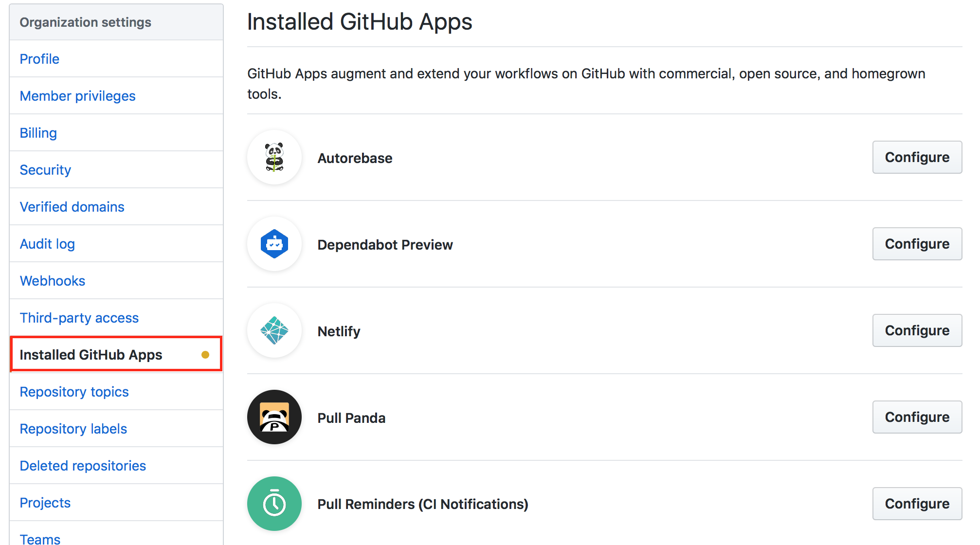
Task: Open Third-party access settings
Action: point(79,318)
